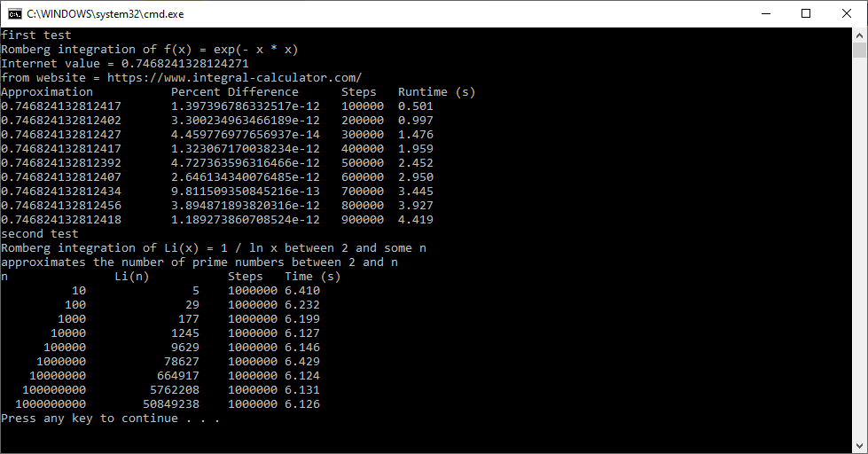Viewport: 868px width, 454px height.
Task: Maximize the cmd.exe window
Action: tap(805, 13)
